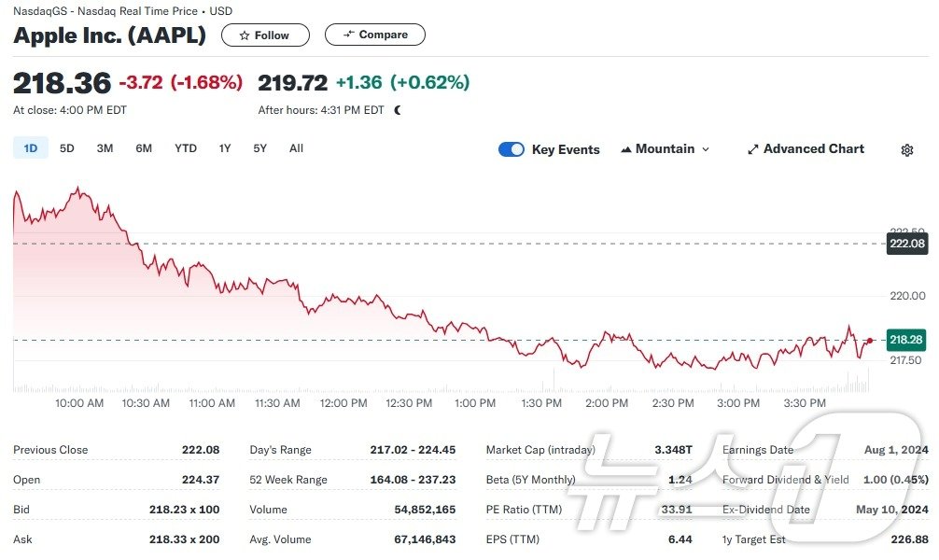939x560 pixels.
Task: Open chart settings gear icon
Action: coord(906,150)
